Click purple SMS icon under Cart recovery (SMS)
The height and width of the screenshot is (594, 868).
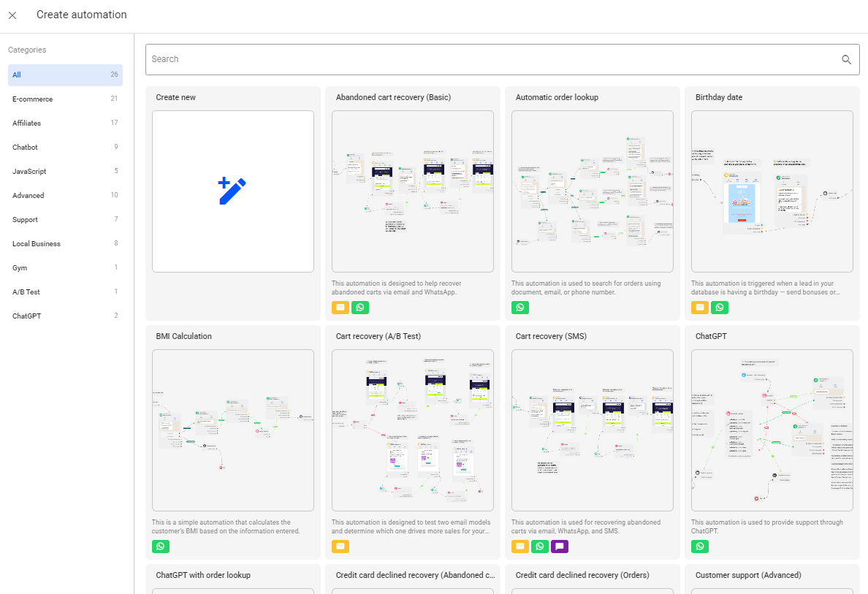pyautogui.click(x=560, y=546)
